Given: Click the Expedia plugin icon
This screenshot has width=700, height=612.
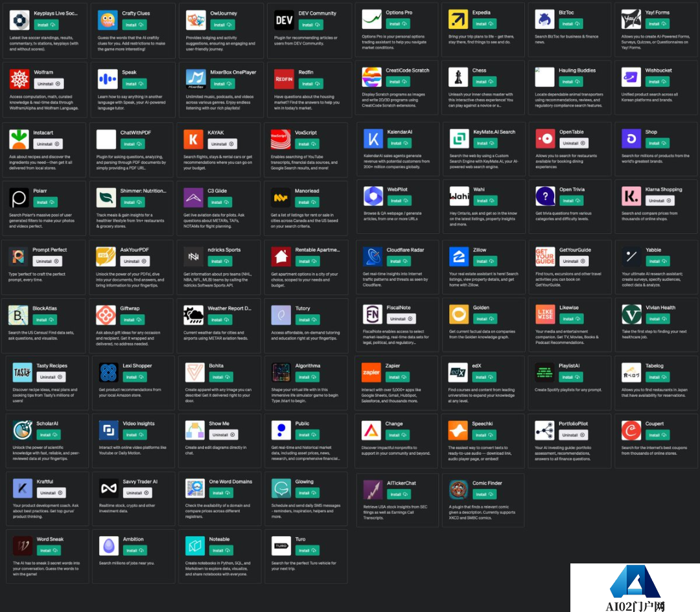Looking at the screenshot, I should coord(458,19).
